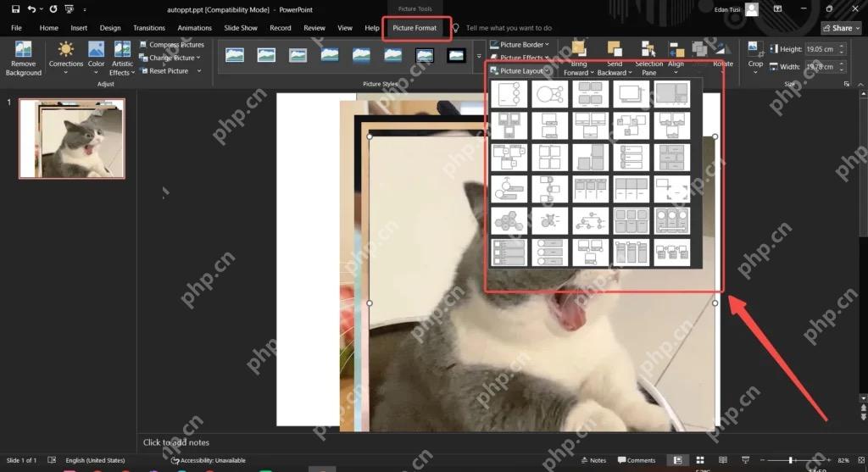
Task: Switch to the Insert tab
Action: click(79, 28)
